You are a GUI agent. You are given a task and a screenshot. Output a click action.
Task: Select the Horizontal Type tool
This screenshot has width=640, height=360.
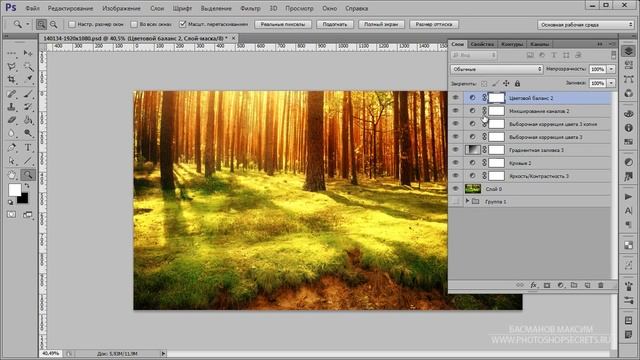(27, 148)
